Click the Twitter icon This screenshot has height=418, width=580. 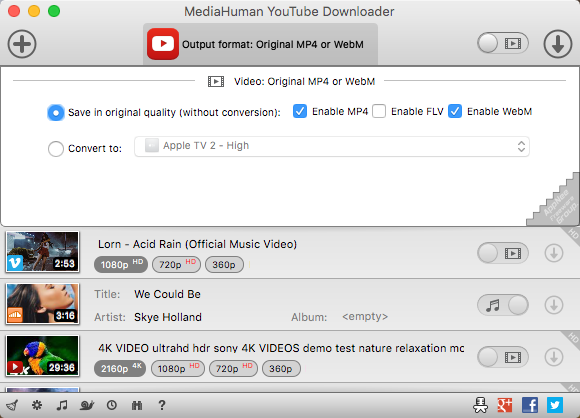(555, 405)
